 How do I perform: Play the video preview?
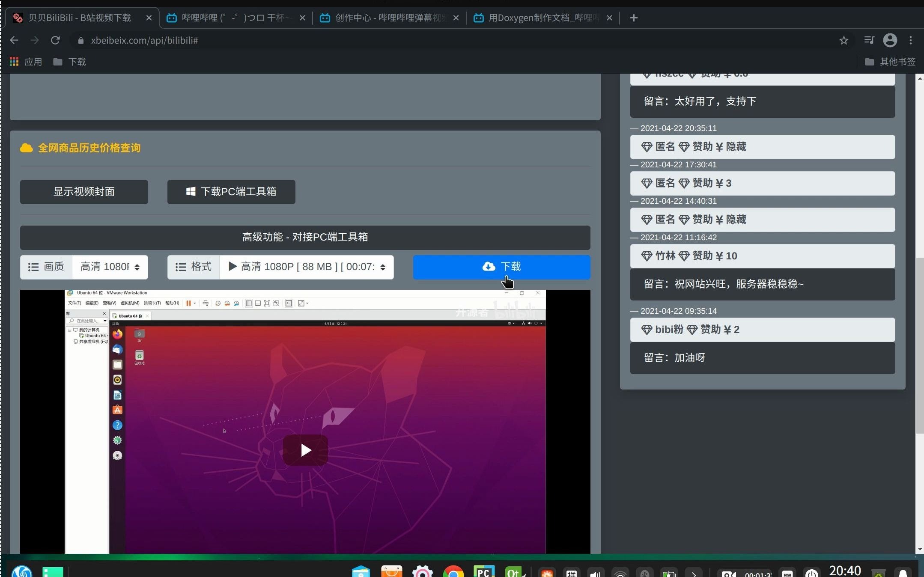[x=305, y=450]
